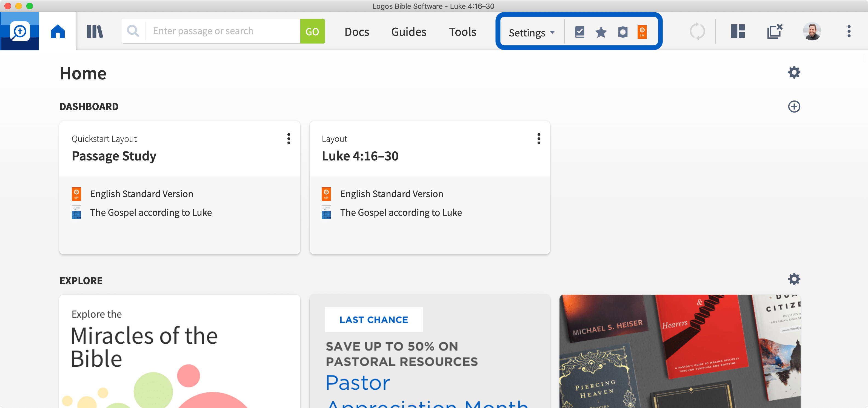Click the LAST CHANCE label

(x=374, y=320)
